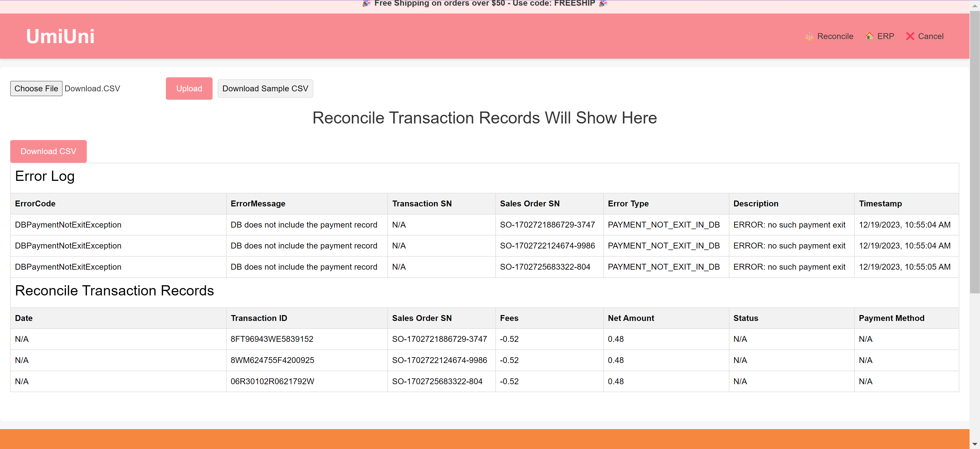Click the Download CSV button
This screenshot has height=449, width=980.
point(48,151)
